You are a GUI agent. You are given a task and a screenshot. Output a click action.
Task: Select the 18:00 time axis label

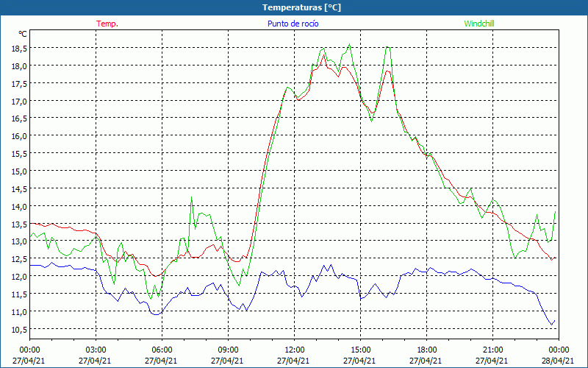pos(426,350)
